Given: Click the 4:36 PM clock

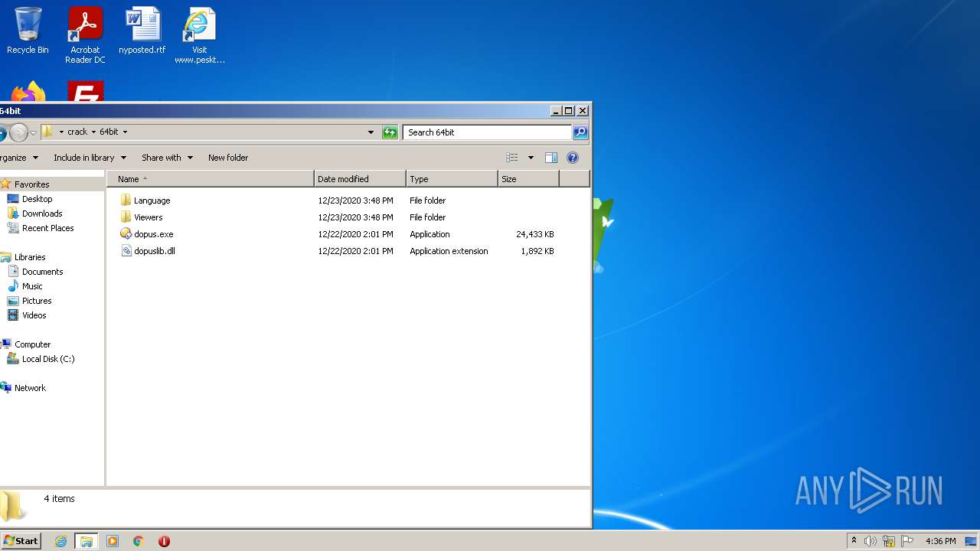Looking at the screenshot, I should (x=940, y=541).
